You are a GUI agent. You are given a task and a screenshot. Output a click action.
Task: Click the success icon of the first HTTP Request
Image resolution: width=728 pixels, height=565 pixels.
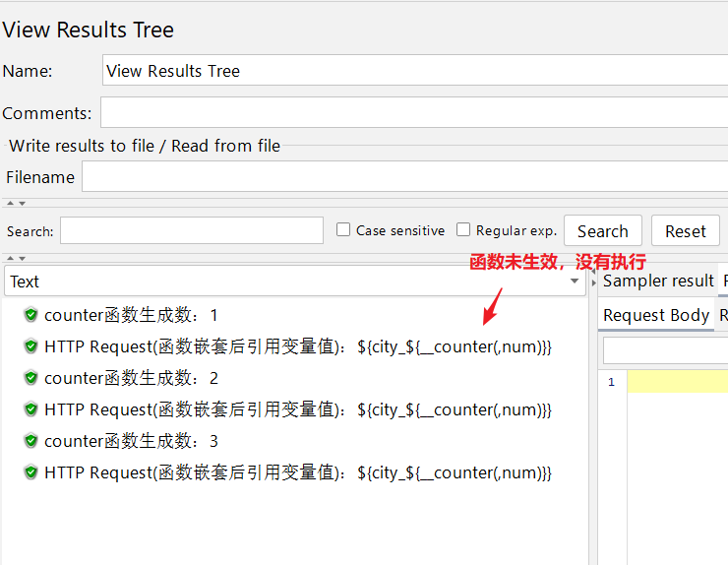[30, 346]
